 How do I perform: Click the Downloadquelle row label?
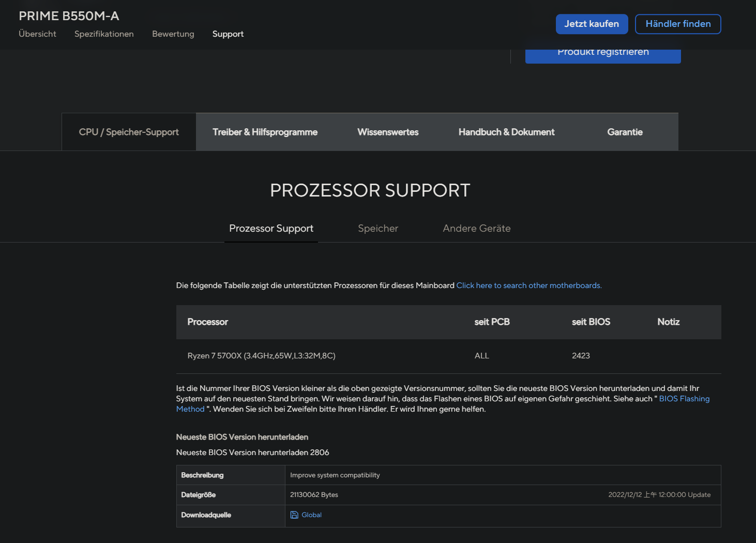pyautogui.click(x=206, y=515)
